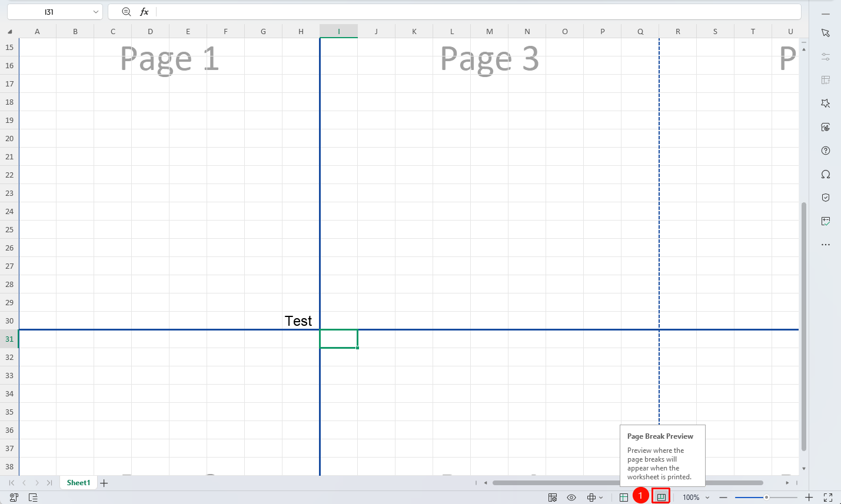The width and height of the screenshot is (841, 504).
Task: Click into the formula bar input area
Action: [478, 12]
